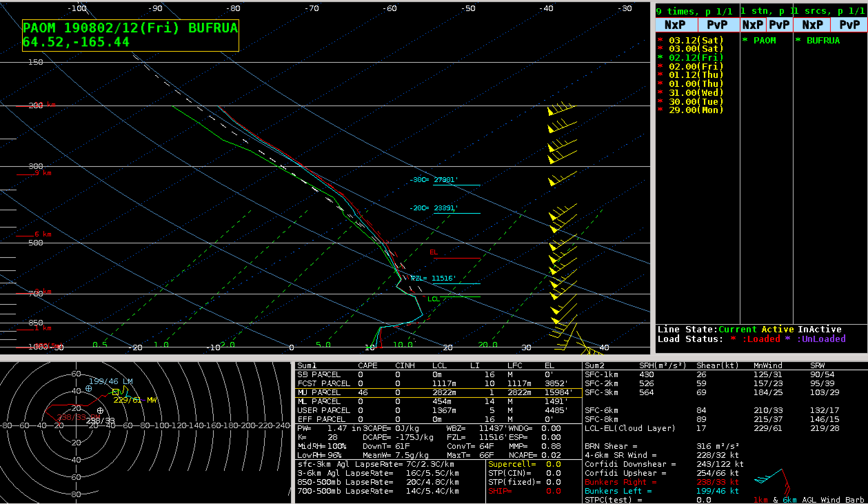This screenshot has height=504, width=868.
Task: Click the Current line state label
Action: tap(737, 329)
